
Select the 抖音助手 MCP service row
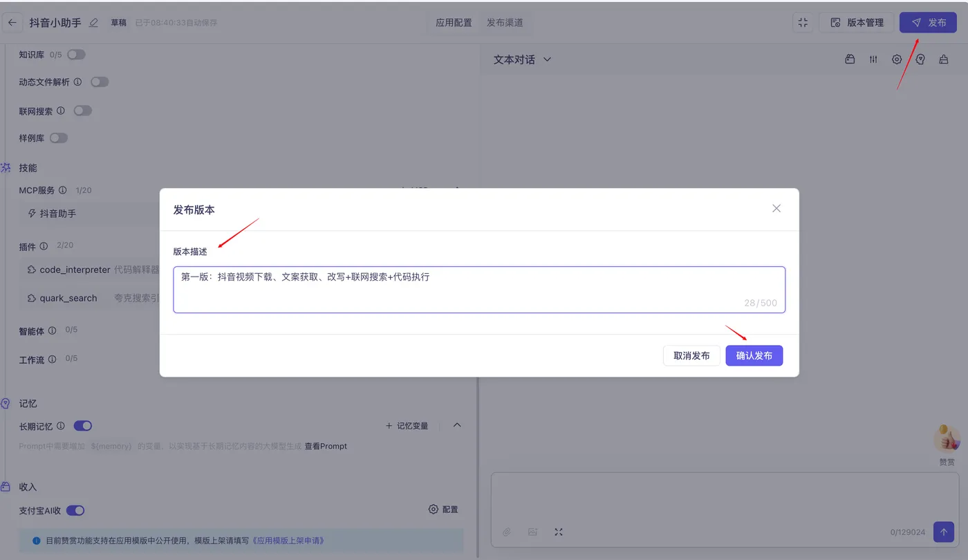pyautogui.click(x=90, y=214)
